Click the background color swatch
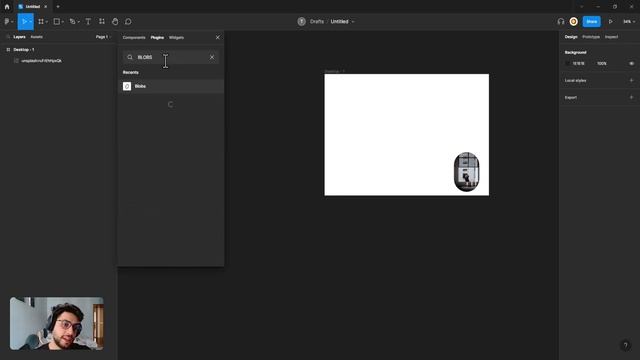Viewport: 640px width, 360px height. (x=567, y=64)
